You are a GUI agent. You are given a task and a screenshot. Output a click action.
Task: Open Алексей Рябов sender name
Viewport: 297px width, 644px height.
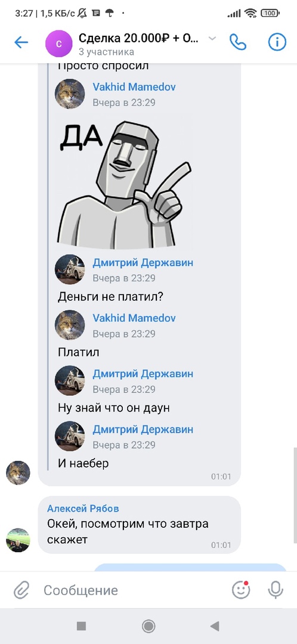(83, 509)
